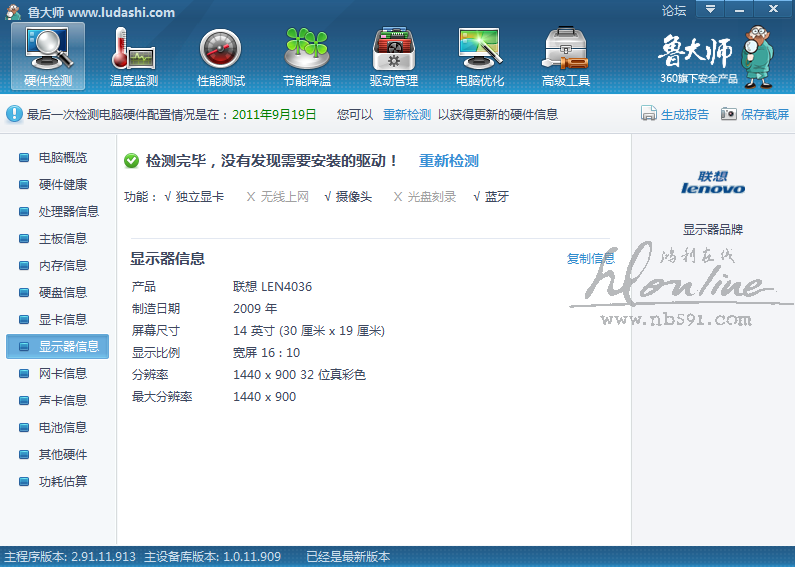Click the aspect ratio 宽屏 16 : 10
Image resolution: width=795 pixels, height=567 pixels.
266,352
